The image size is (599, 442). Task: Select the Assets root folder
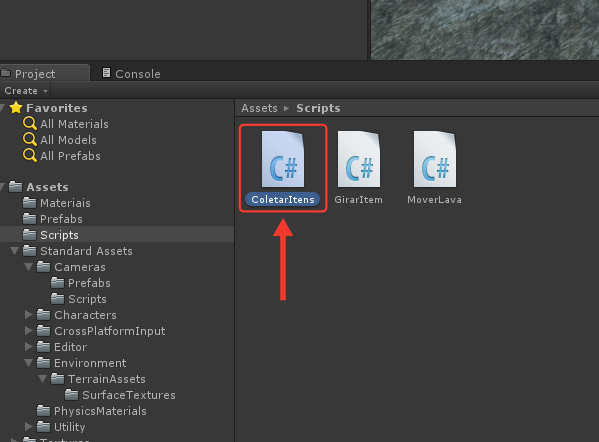click(47, 187)
